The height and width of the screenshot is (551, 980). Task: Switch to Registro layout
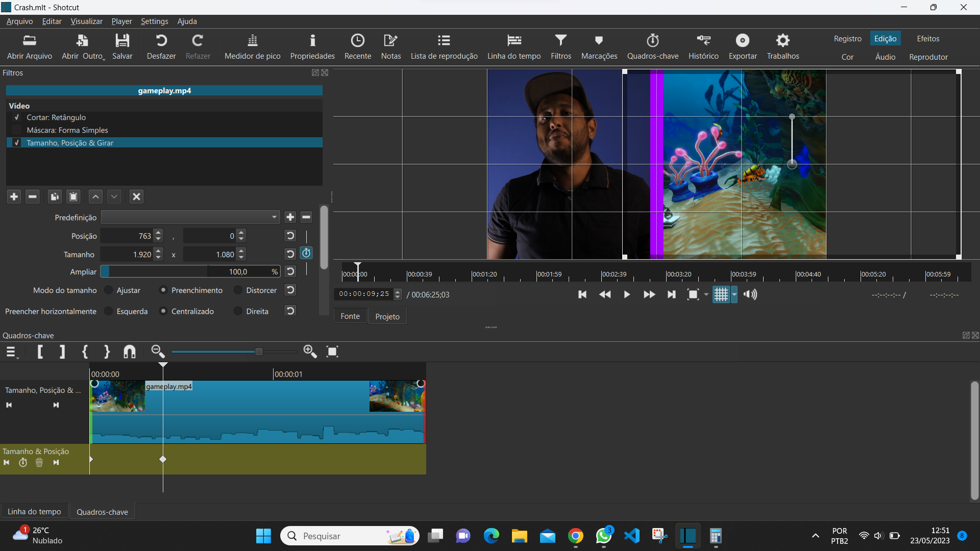click(848, 39)
